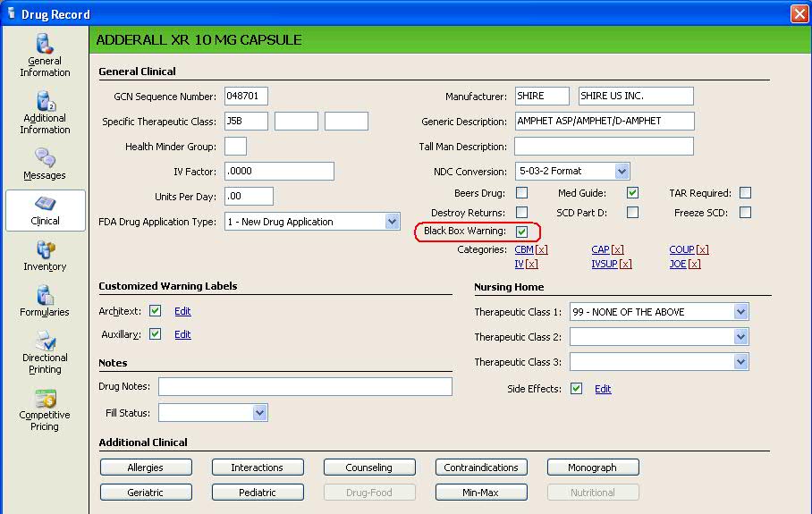Screen dimensions: 812x514
Task: Focus the Manufacturer SHIRE code field
Action: (x=542, y=96)
